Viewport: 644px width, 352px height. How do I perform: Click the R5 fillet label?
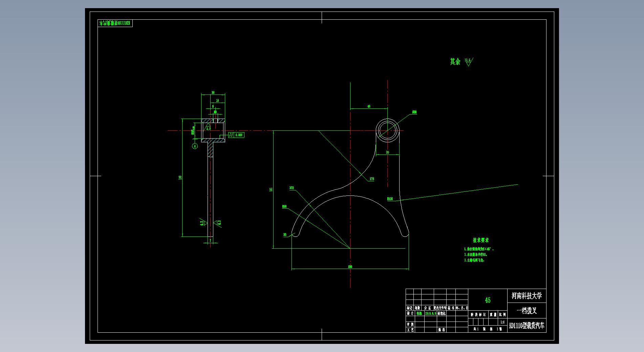point(285,234)
